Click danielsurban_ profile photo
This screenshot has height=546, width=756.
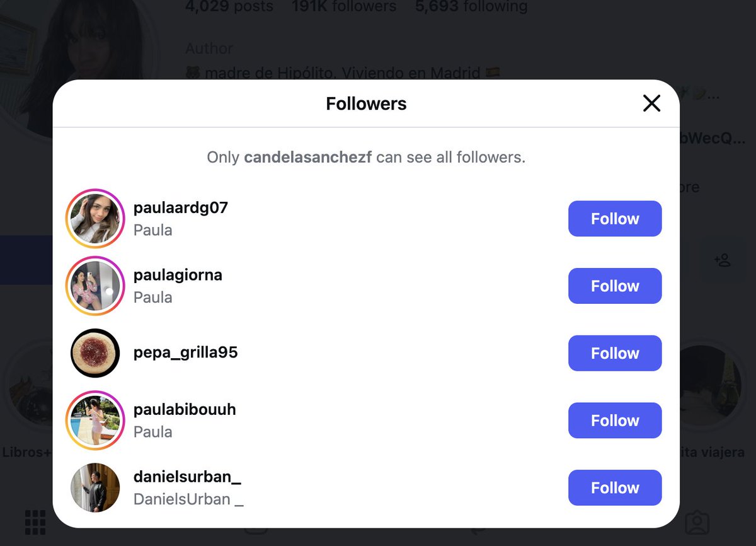(x=95, y=487)
